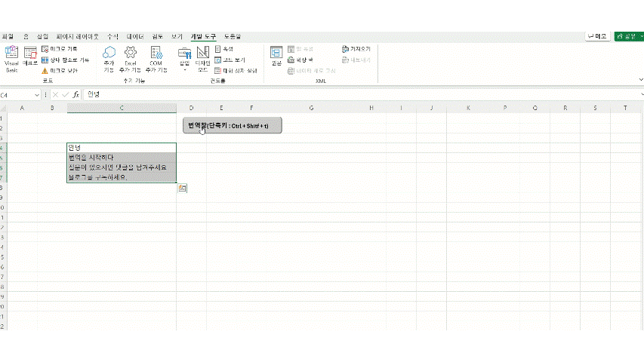Switch to the 수식 (Formulas) tab
This screenshot has height=362, width=644.
coord(113,36)
